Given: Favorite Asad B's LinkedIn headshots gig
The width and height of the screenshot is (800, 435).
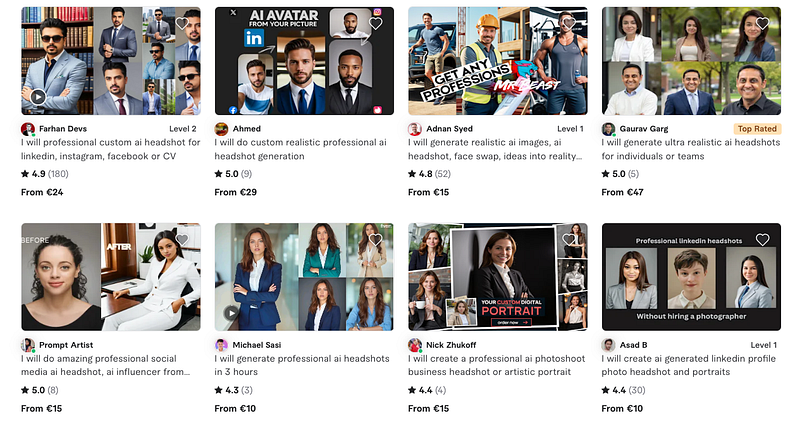Looking at the screenshot, I should [x=762, y=240].
